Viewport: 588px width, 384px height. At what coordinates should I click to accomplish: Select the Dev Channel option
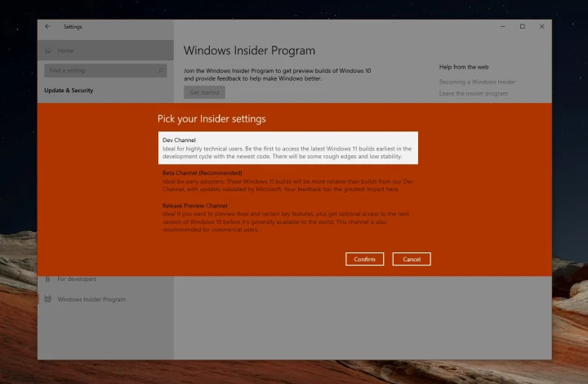[x=287, y=148]
